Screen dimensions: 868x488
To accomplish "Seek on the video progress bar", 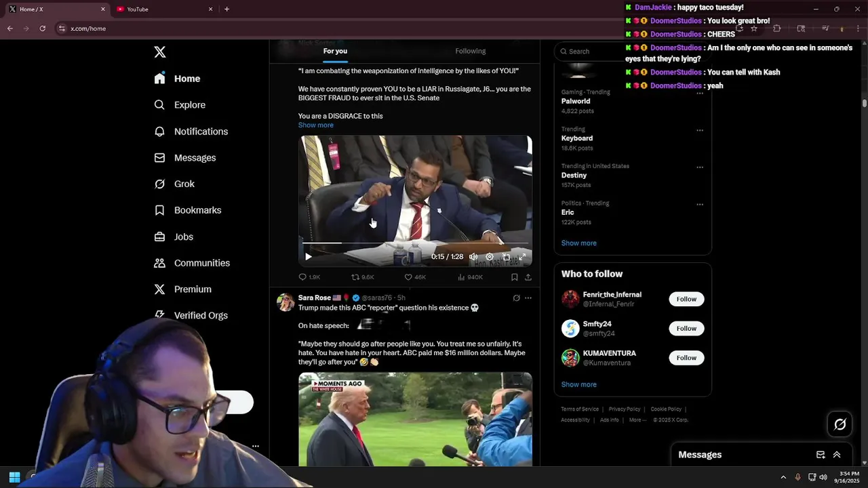I will (x=415, y=243).
